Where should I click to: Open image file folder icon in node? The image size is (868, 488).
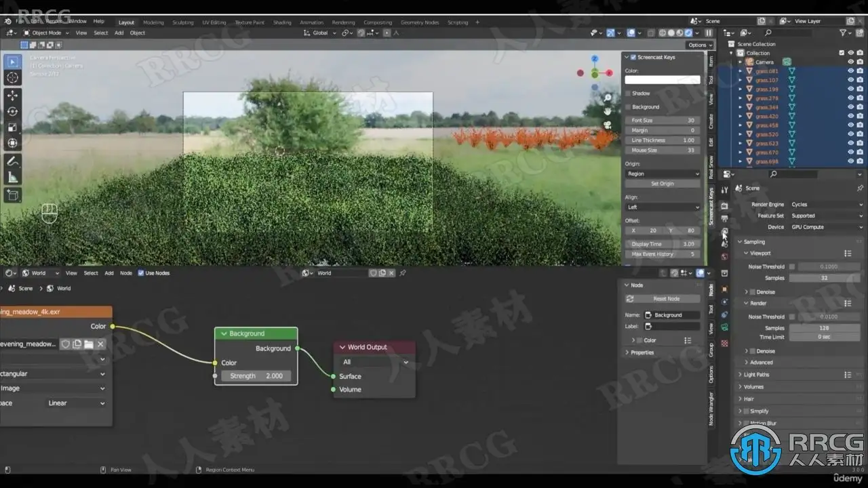click(89, 344)
